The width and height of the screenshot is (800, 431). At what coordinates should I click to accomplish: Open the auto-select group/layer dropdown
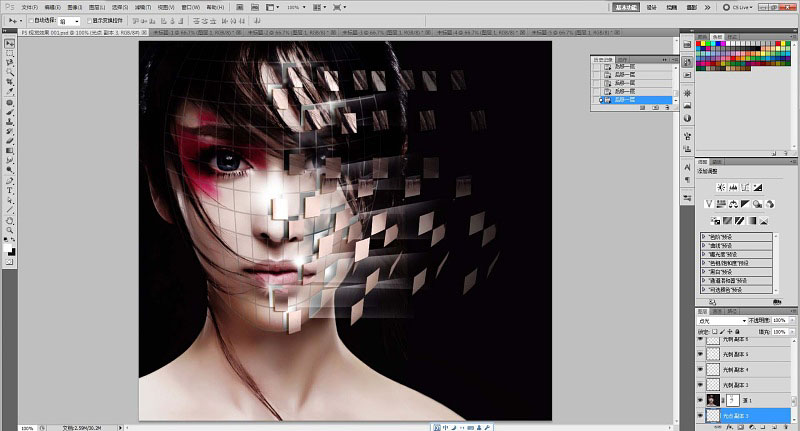pos(69,21)
